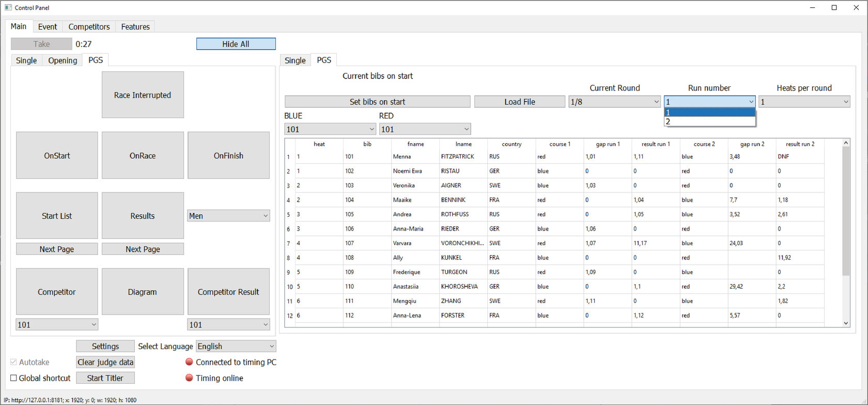Open the Features tab
Screen dimensions: 868x405
coord(135,27)
